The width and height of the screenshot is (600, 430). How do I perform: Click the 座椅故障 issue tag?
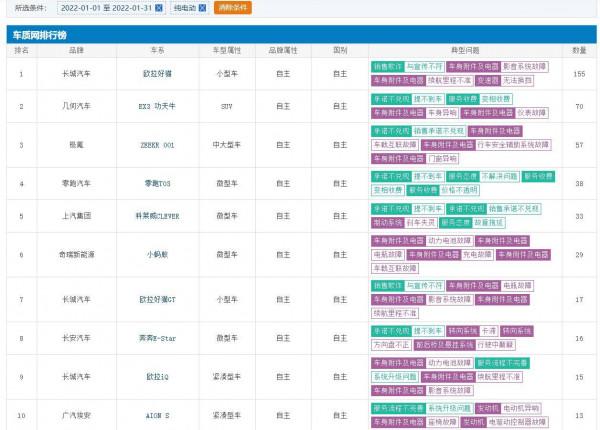442,422
